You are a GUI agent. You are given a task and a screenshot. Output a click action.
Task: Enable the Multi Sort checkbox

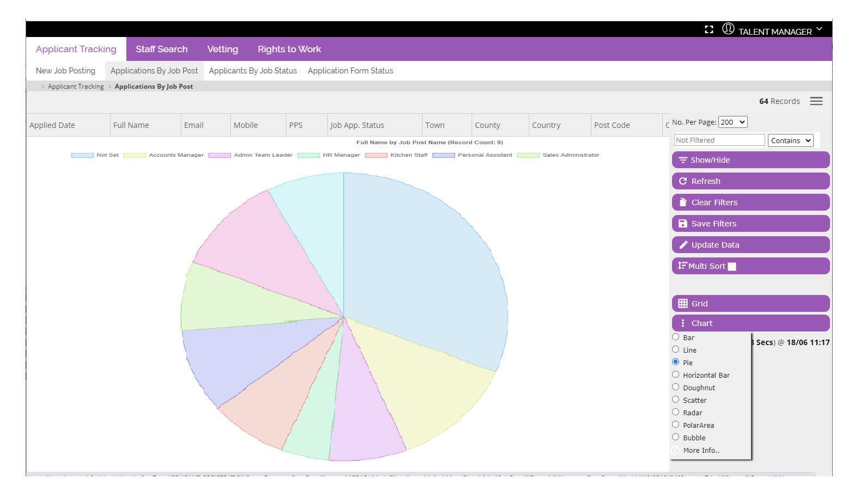[732, 267]
